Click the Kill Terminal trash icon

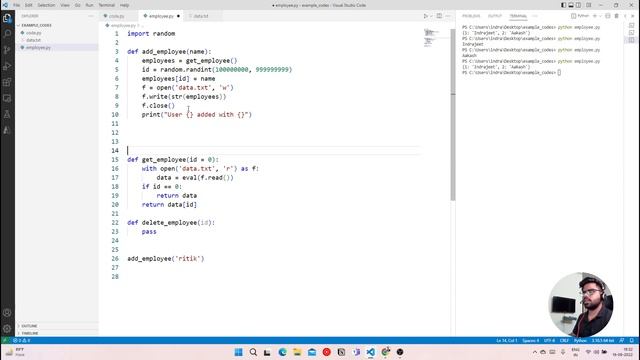616,16
